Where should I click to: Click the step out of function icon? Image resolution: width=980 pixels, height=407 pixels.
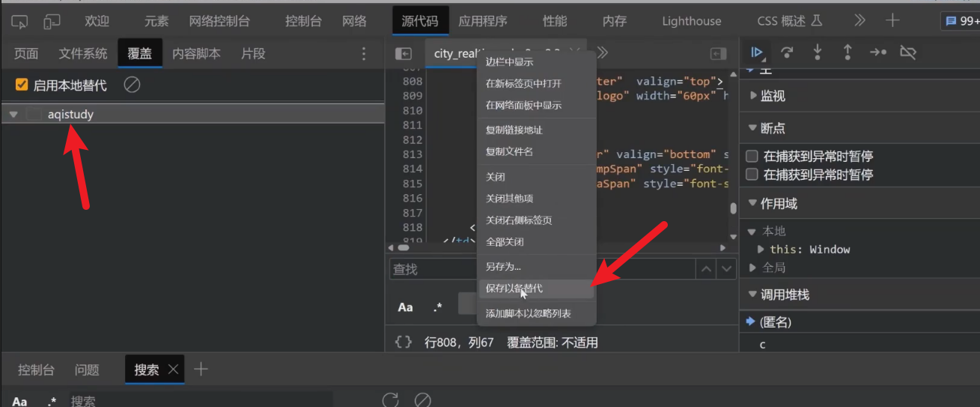(847, 52)
